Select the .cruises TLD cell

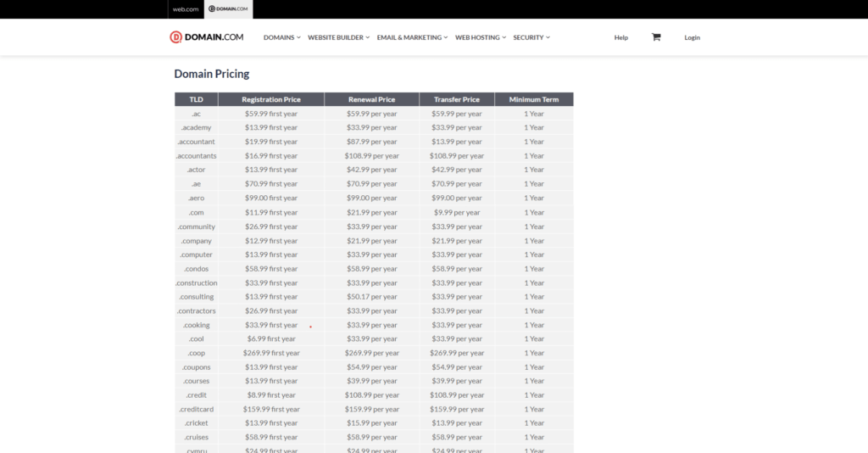point(197,437)
